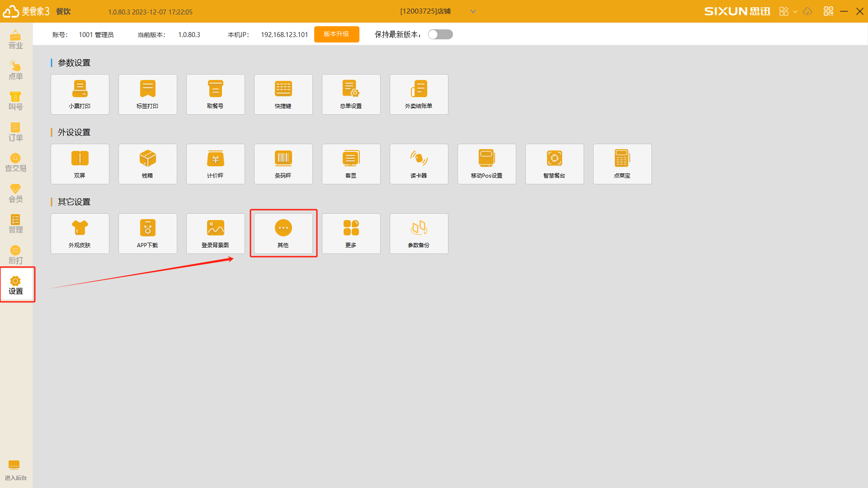868x488 pixels.
Task: Click the 1001 管理员 account text
Action: point(96,35)
